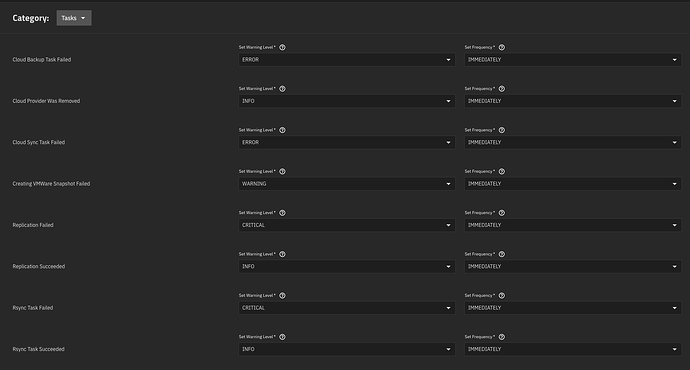The width and height of the screenshot is (690, 370).
Task: Open frequency dropdown for Replication Succeeded
Action: 573,267
